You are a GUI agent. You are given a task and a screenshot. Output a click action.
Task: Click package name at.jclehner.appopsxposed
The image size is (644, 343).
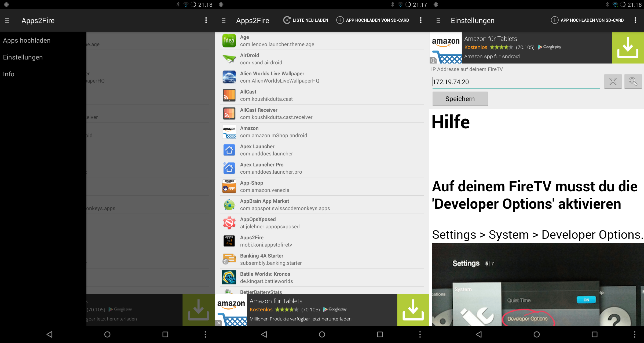pos(270,227)
